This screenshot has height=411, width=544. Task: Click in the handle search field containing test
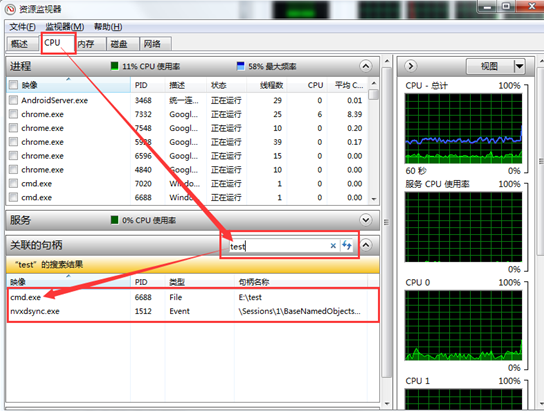(x=278, y=246)
